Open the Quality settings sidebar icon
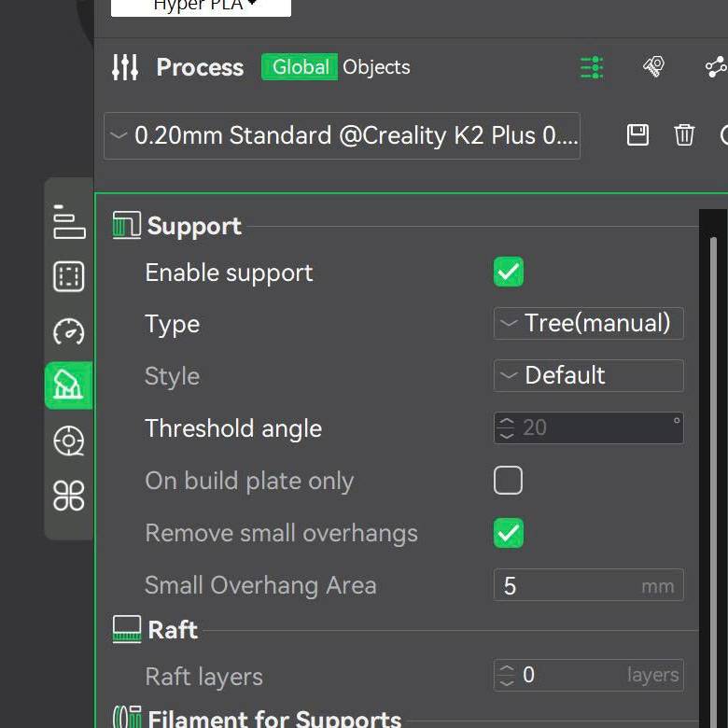This screenshot has height=728, width=728. (69, 222)
